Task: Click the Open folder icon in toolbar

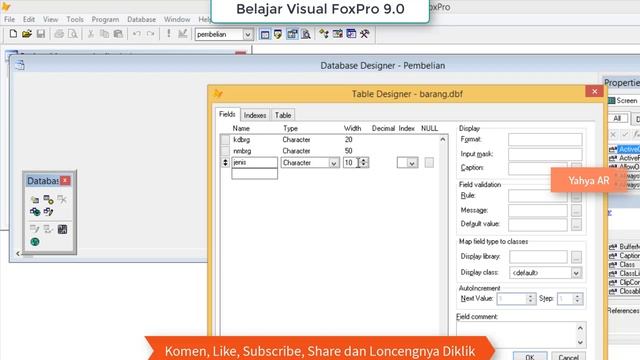Action: (x=27, y=34)
